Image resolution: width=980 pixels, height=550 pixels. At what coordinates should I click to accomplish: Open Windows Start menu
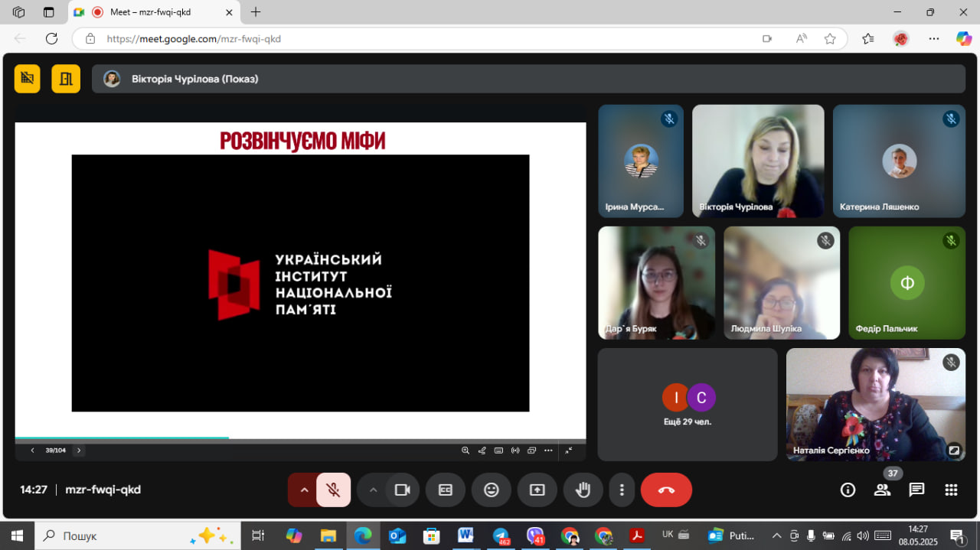tap(17, 535)
